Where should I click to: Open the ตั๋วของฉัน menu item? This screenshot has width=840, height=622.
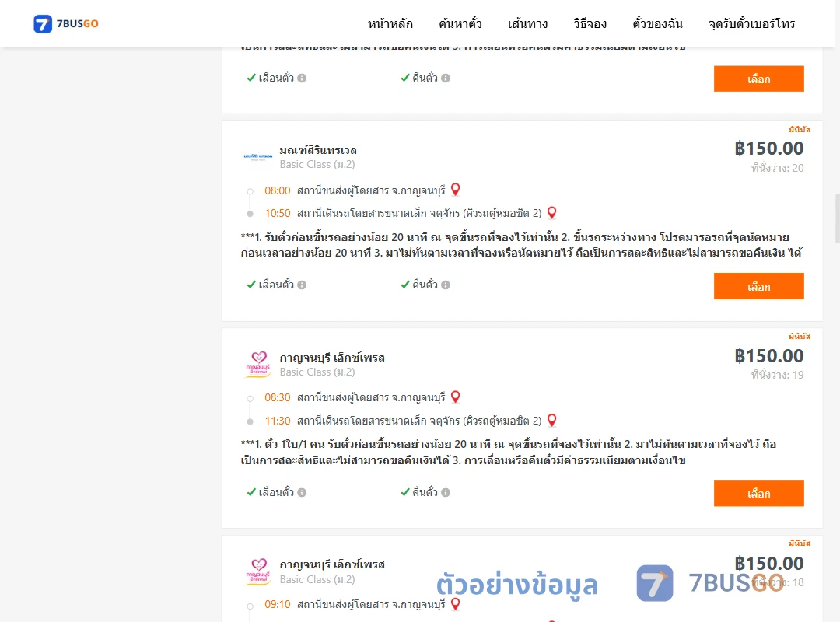click(657, 23)
